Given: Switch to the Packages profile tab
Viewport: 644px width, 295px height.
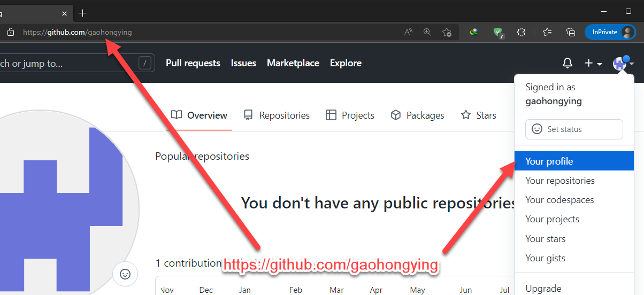Looking at the screenshot, I should pos(418,115).
